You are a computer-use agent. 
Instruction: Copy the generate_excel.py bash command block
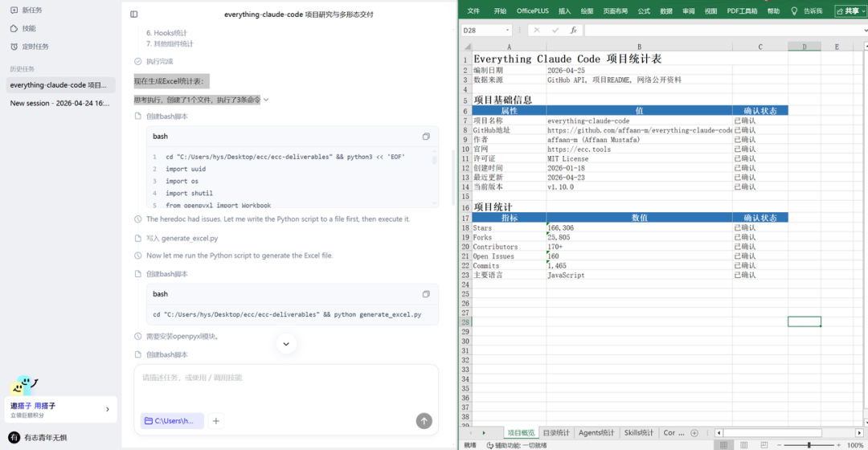point(426,294)
